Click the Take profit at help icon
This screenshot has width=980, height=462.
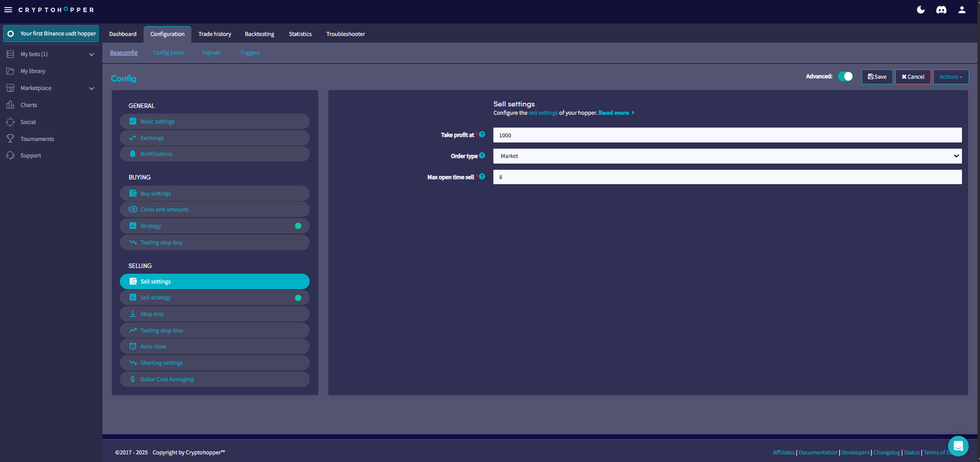tap(482, 135)
